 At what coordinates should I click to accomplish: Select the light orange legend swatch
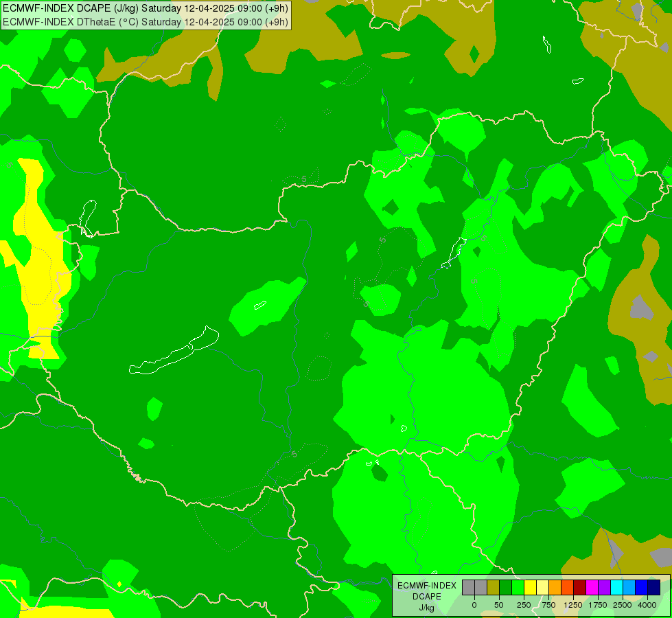pos(555,587)
